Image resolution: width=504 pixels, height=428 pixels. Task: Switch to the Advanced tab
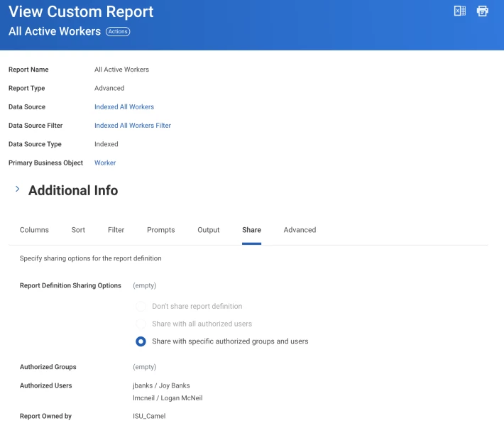pyautogui.click(x=300, y=230)
